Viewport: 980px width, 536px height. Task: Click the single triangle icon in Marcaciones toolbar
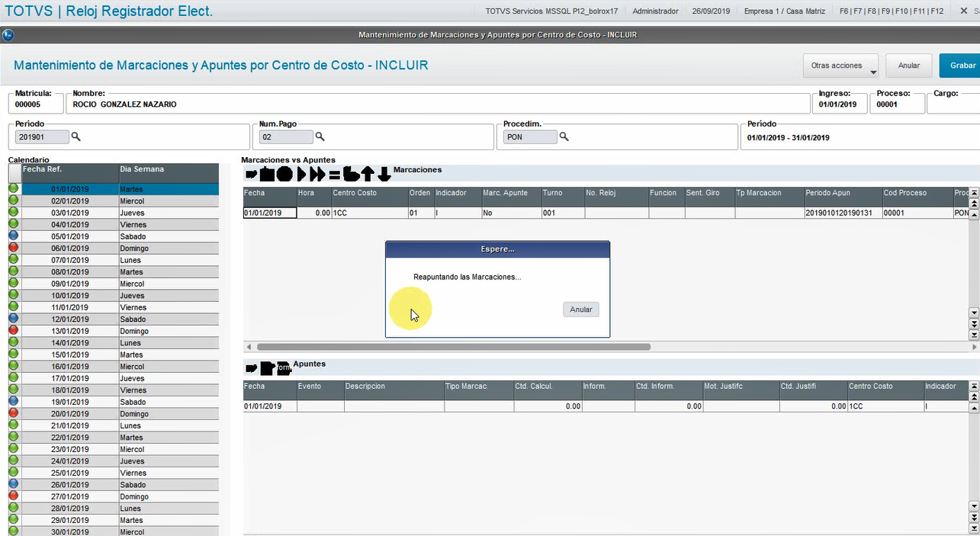[301, 174]
